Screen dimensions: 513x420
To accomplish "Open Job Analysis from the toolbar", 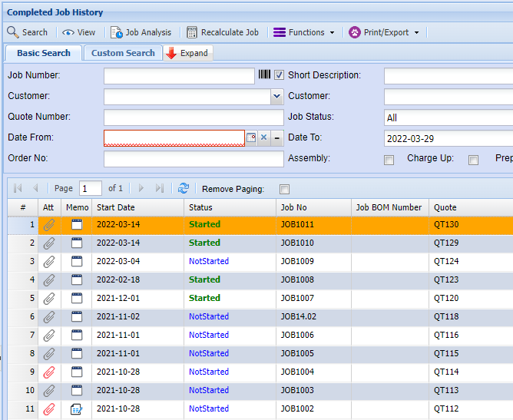I will coord(141,32).
